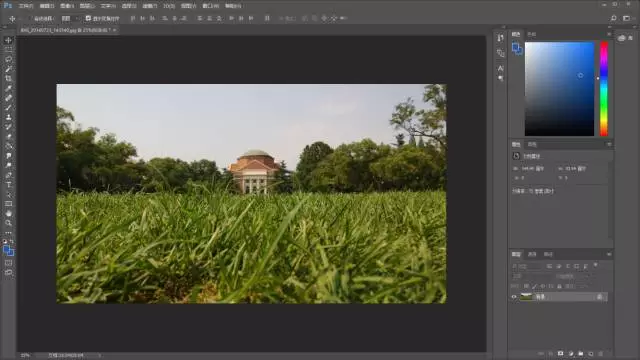
Task: Hide the Background layer using eye icon
Action: [x=514, y=297]
